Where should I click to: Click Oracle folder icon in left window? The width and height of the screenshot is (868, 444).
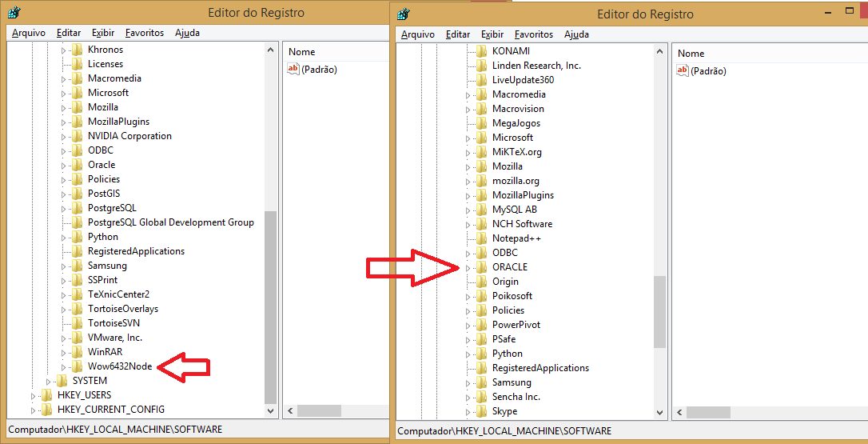click(77, 165)
